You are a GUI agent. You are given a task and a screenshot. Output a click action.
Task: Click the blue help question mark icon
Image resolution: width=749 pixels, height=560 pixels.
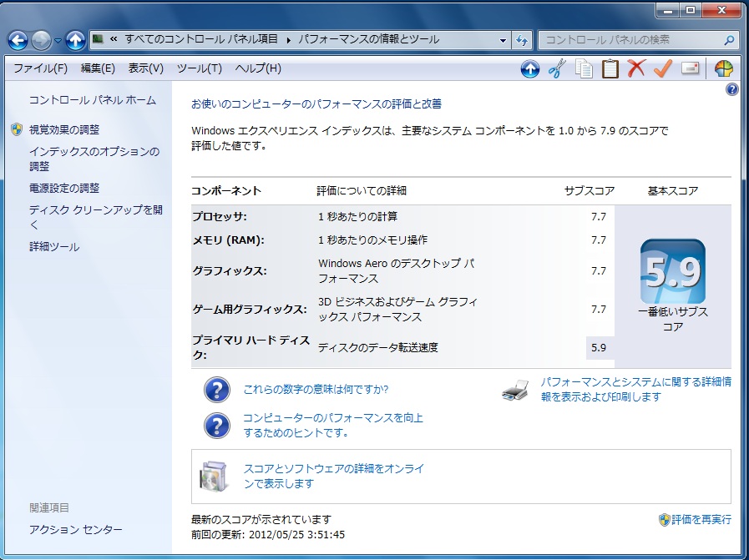coord(731,89)
